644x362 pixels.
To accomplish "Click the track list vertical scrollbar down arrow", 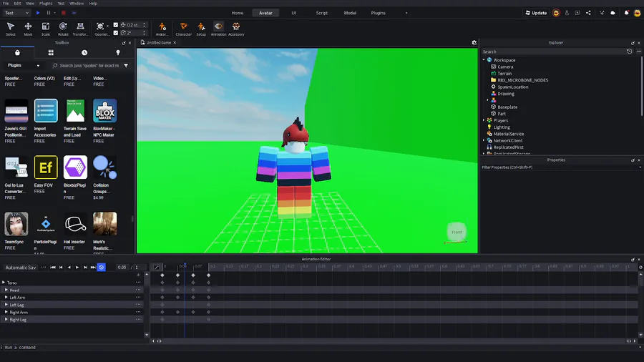I will 147,335.
